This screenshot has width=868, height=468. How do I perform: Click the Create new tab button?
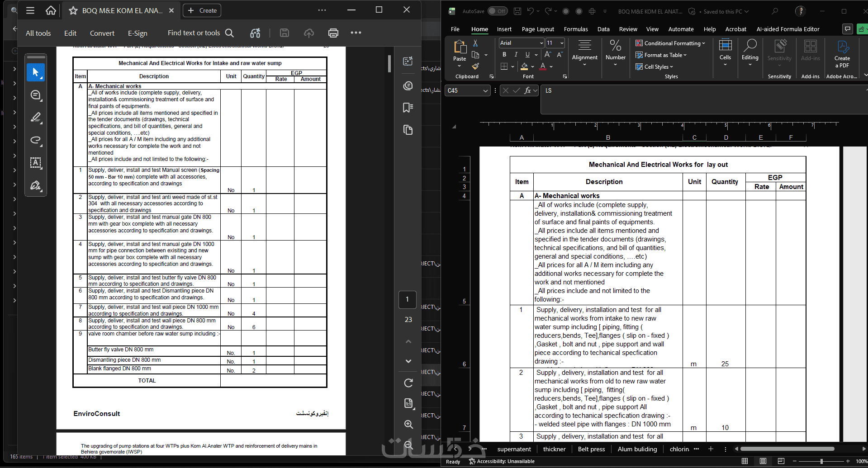click(x=202, y=10)
